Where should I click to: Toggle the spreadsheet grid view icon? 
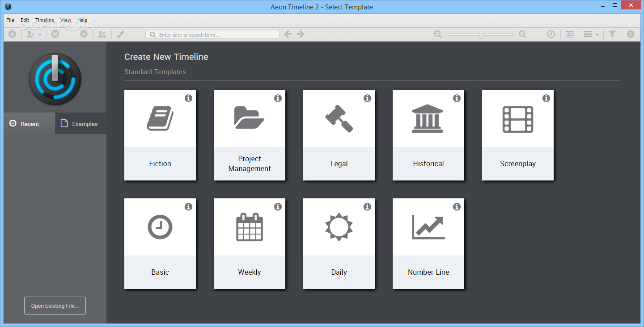pos(570,34)
